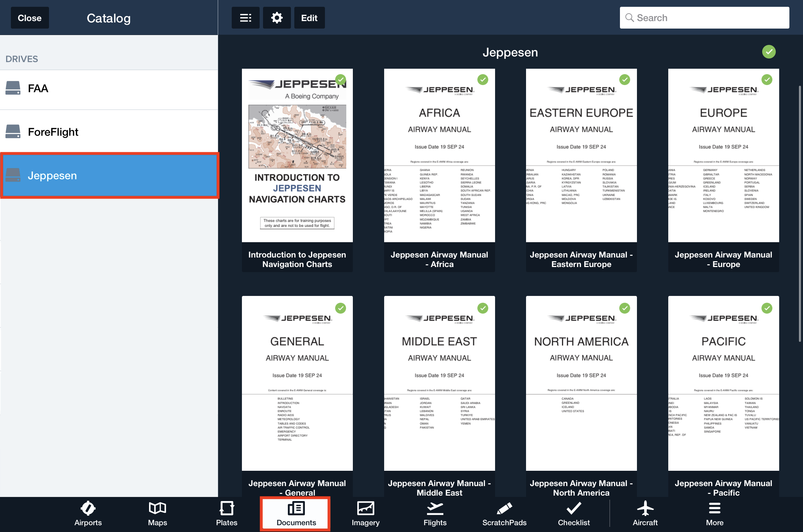The width and height of the screenshot is (803, 532).
Task: Click 'Jeppesen Airway Manual - General' caption
Action: click(297, 488)
